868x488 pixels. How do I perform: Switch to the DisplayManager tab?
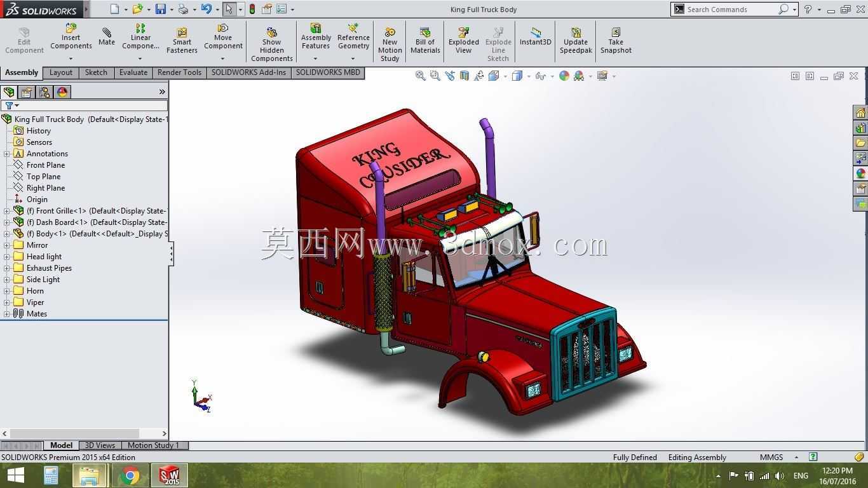[62, 92]
